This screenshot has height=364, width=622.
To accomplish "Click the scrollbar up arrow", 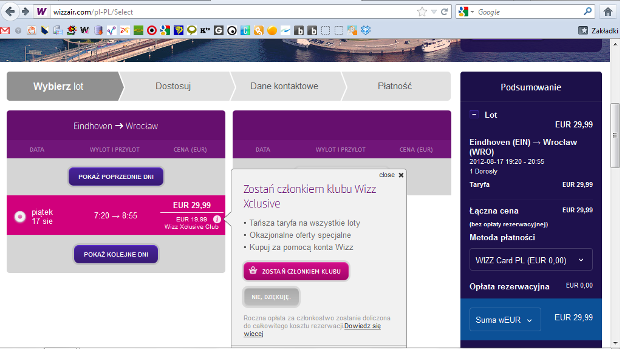I will pos(615,44).
